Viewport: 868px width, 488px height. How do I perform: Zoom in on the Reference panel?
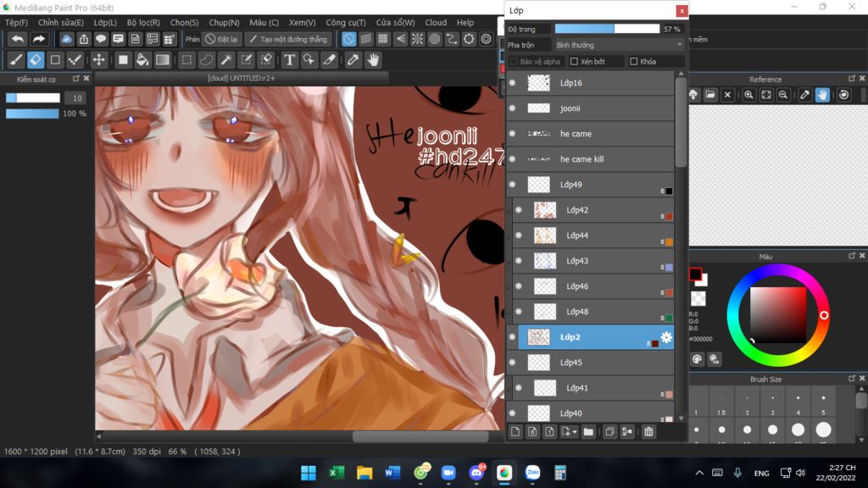749,95
